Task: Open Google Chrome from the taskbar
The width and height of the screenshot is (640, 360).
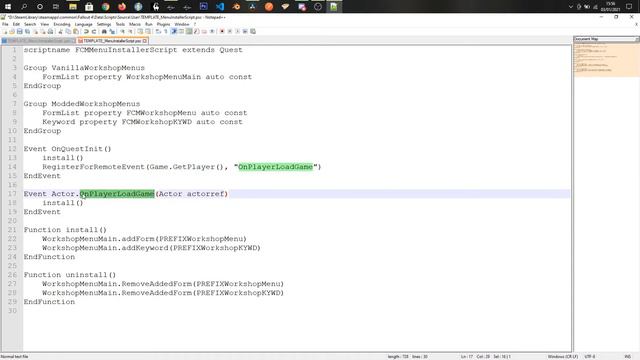Action: pos(105,7)
